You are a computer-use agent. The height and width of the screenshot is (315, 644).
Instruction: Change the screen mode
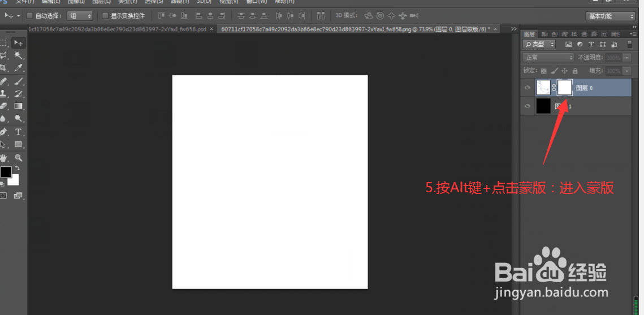pos(18,196)
